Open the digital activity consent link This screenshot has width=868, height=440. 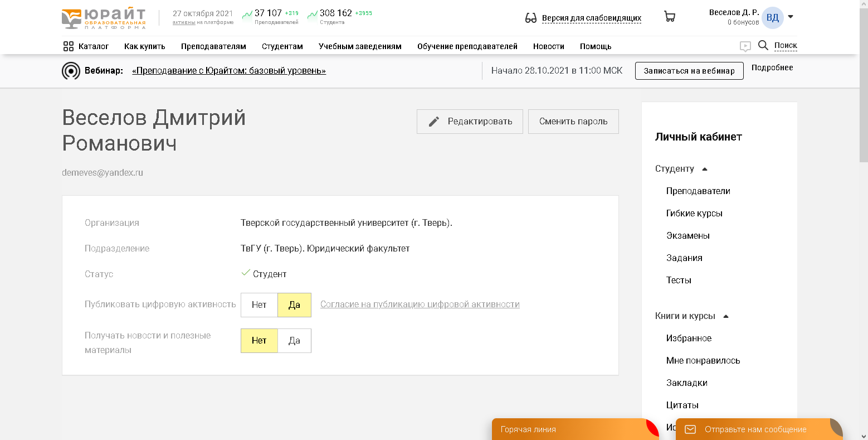[420, 304]
